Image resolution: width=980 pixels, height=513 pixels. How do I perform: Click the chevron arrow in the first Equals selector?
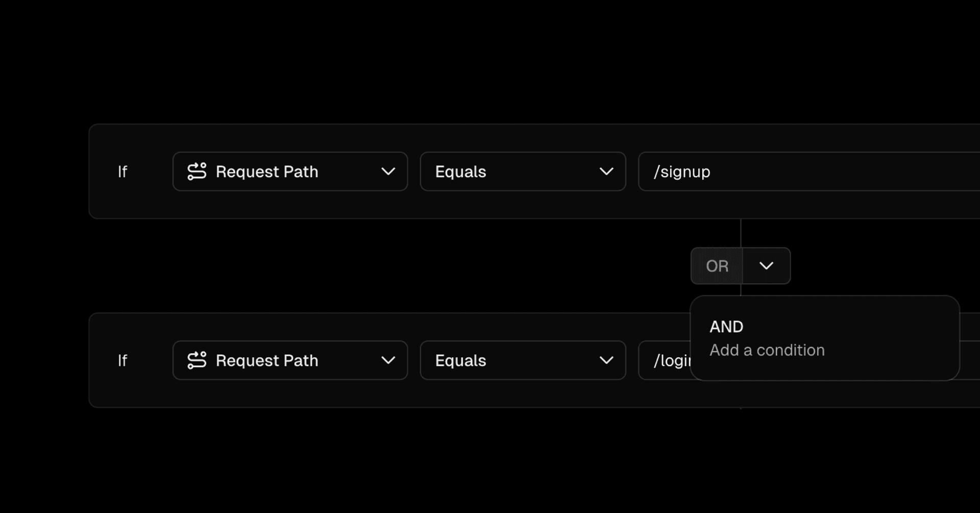[x=606, y=172]
